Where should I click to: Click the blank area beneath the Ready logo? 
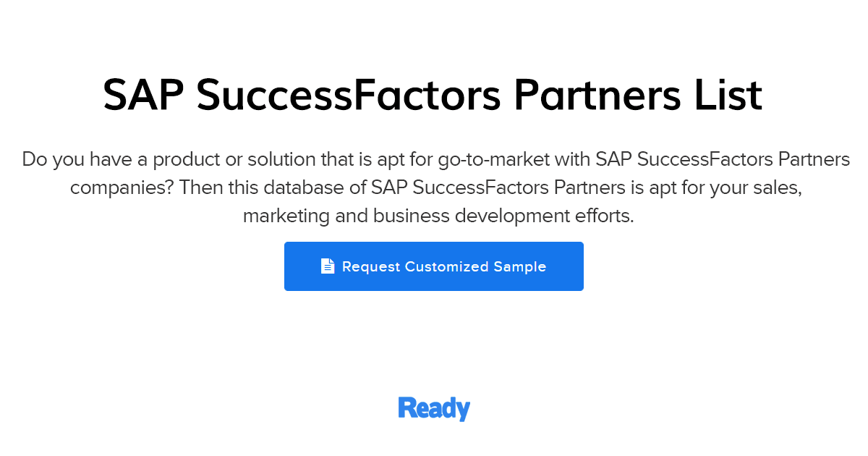pyautogui.click(x=434, y=442)
